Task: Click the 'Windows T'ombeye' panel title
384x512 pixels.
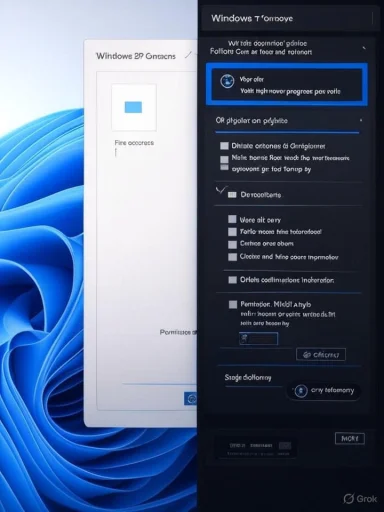Action: [x=252, y=18]
